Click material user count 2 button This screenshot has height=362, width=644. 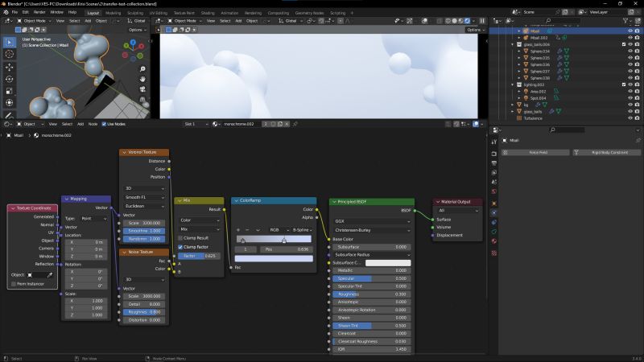click(266, 124)
